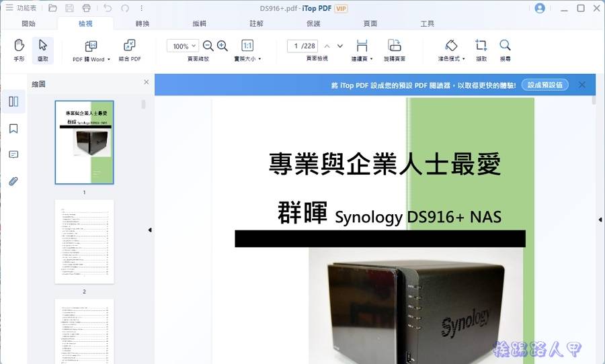This screenshot has width=605, height=364.
Task: Switch to the 轉換 tab
Action: (x=143, y=24)
